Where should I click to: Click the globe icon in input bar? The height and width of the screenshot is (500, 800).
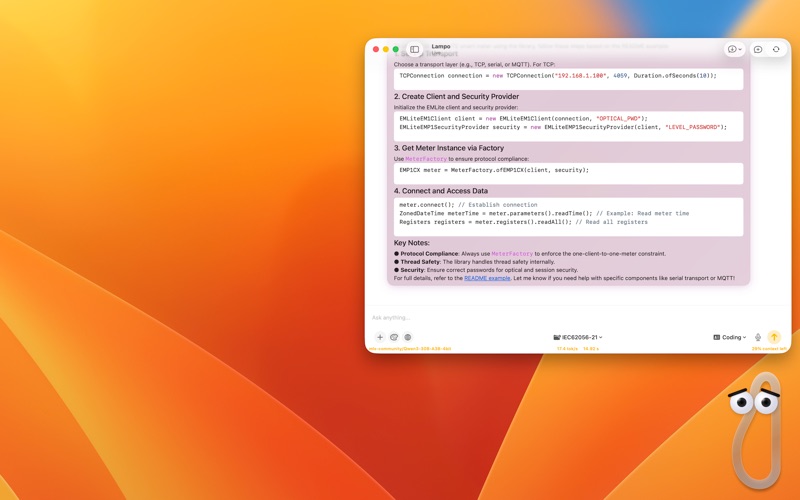pyautogui.click(x=408, y=337)
